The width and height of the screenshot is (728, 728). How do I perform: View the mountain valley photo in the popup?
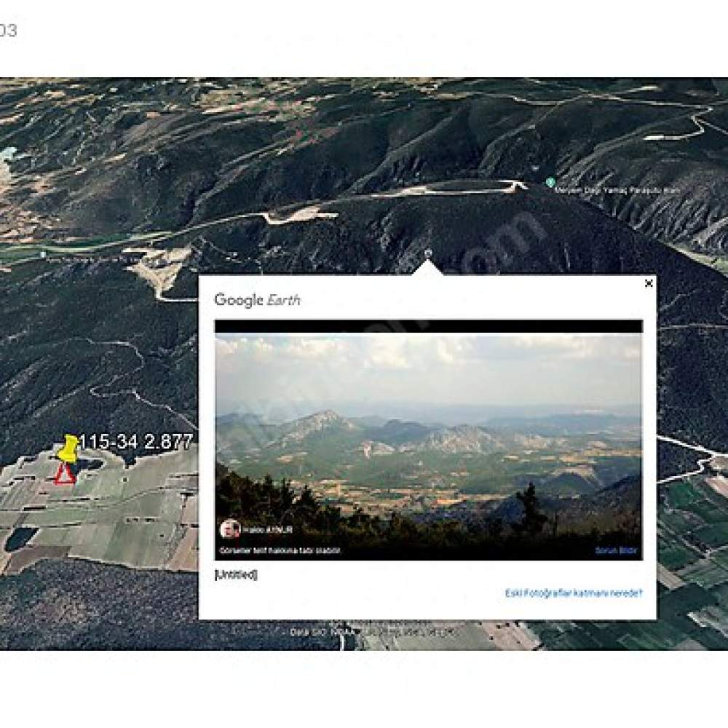(429, 440)
